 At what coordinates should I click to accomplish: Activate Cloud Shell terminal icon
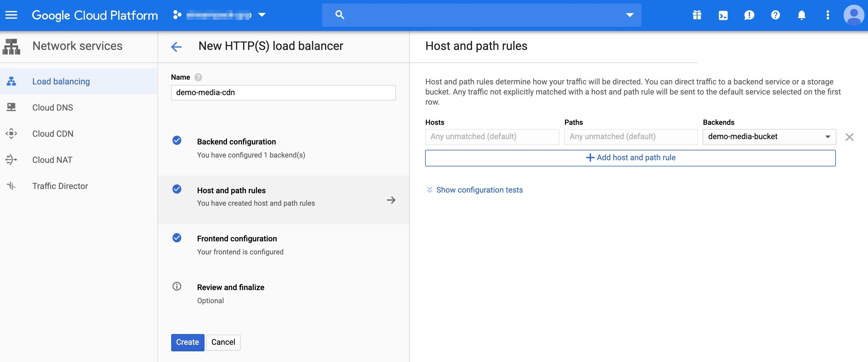coord(723,15)
